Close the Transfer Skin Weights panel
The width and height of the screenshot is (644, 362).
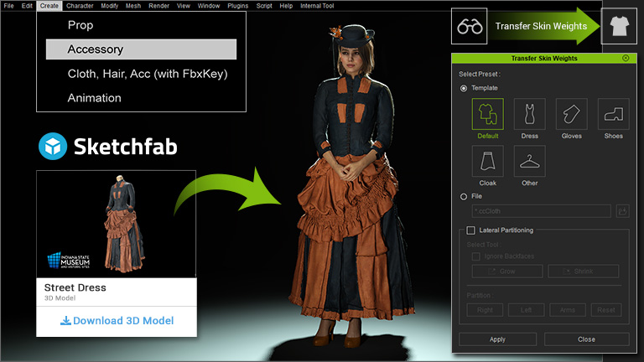626,58
